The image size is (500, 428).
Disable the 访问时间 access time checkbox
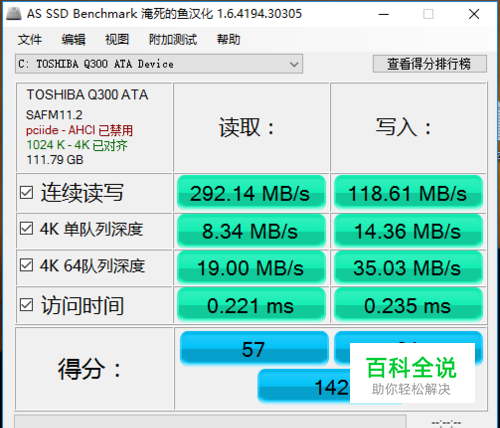click(x=26, y=305)
